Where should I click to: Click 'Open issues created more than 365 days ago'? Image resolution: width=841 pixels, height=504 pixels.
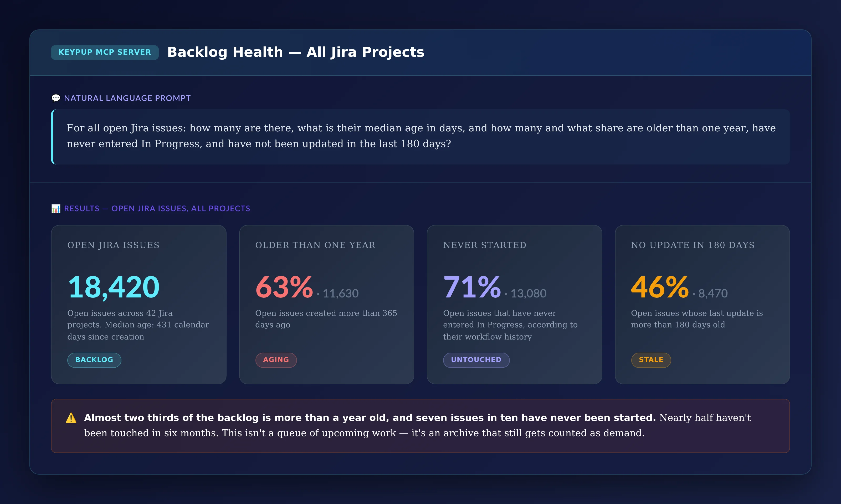[x=326, y=319]
